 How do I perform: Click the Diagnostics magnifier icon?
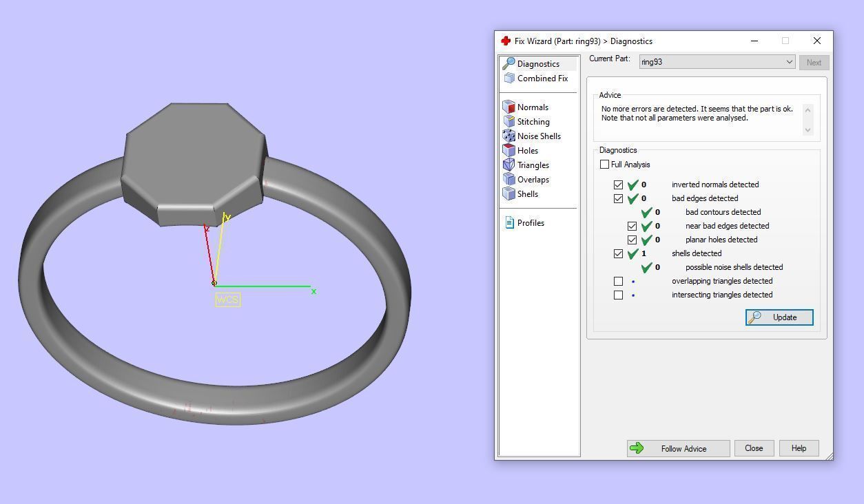tap(508, 63)
